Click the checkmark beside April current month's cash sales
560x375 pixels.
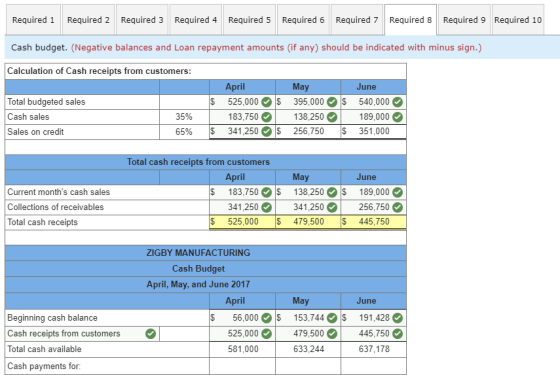pos(266,192)
